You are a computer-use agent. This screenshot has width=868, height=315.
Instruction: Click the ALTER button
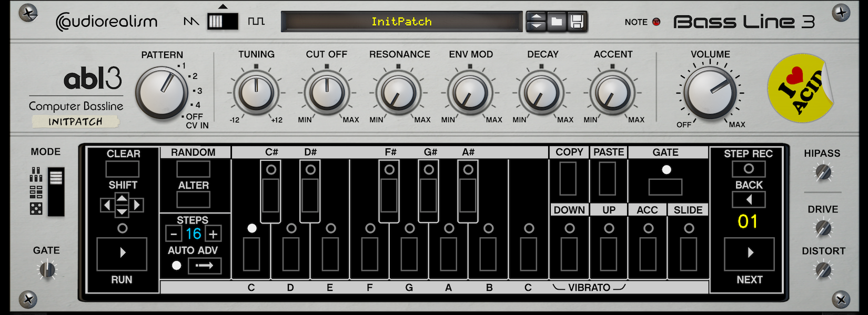(193, 200)
